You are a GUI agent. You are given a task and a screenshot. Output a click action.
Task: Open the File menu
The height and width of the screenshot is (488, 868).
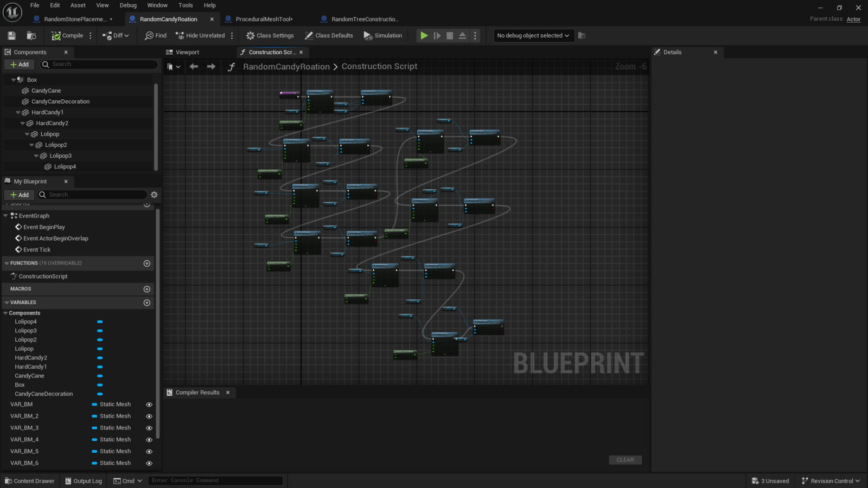(x=35, y=5)
